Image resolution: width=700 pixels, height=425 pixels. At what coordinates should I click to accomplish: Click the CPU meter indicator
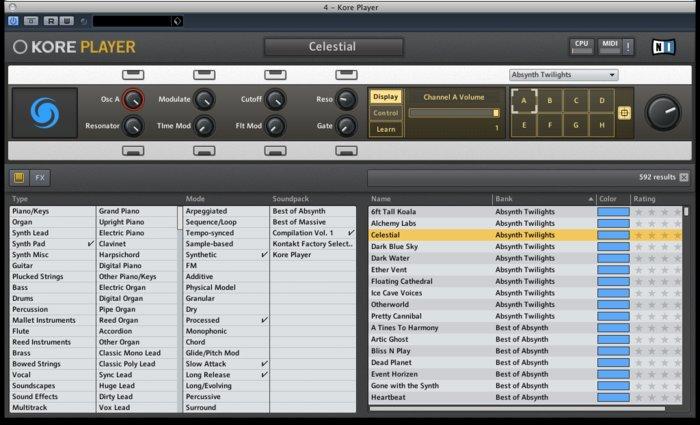click(581, 46)
